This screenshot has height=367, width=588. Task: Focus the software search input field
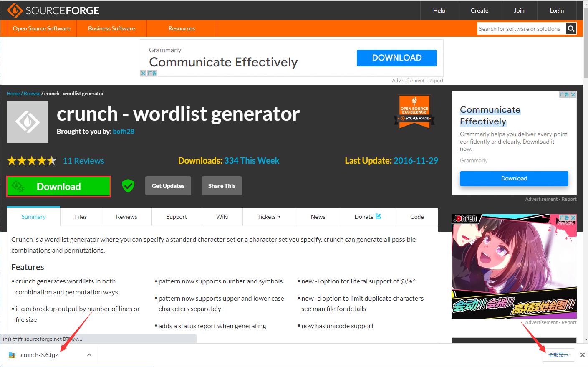[x=522, y=28]
